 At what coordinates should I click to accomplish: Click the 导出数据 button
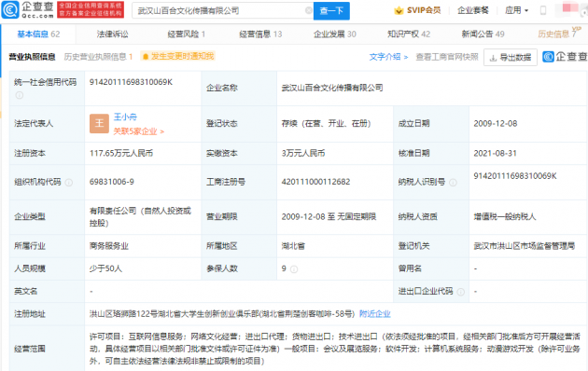point(511,57)
